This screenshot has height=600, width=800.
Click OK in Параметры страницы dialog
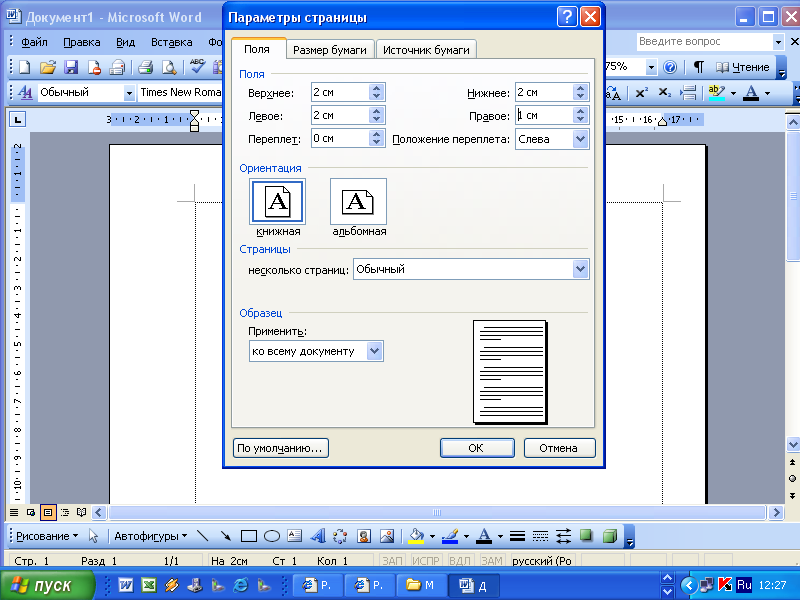tap(477, 448)
